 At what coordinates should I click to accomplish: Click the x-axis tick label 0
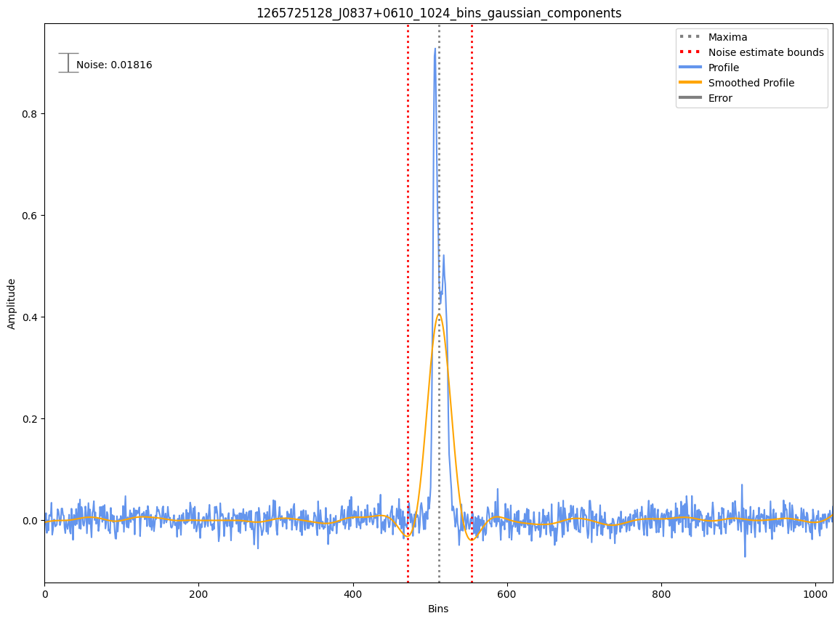(x=44, y=594)
